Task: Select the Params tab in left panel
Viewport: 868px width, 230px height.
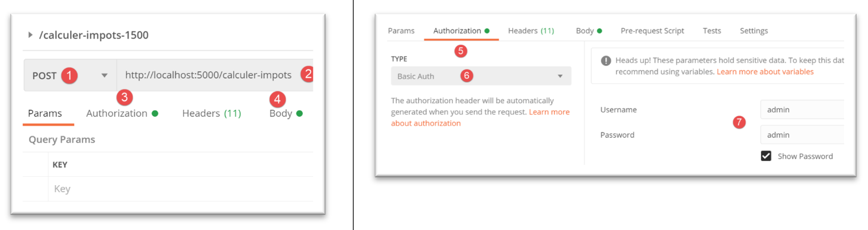Action: (45, 113)
